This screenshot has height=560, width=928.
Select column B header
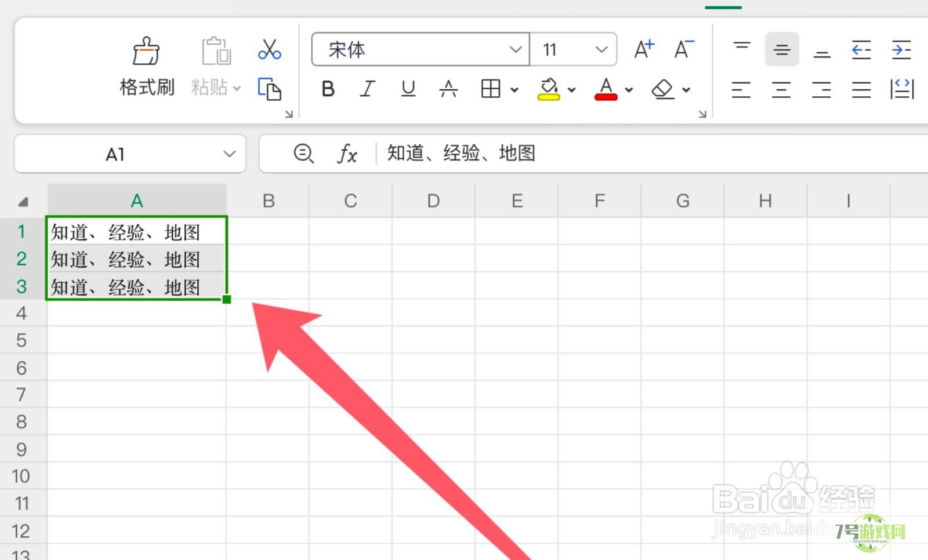click(268, 201)
